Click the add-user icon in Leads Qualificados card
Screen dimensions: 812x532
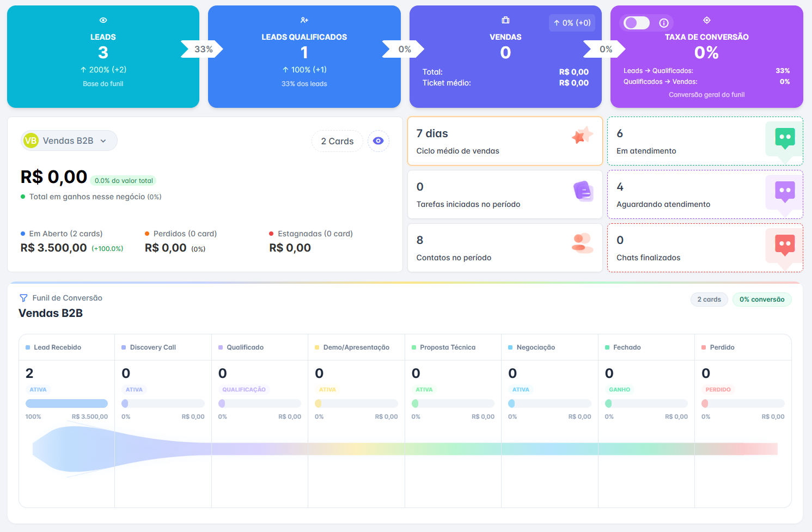304,20
